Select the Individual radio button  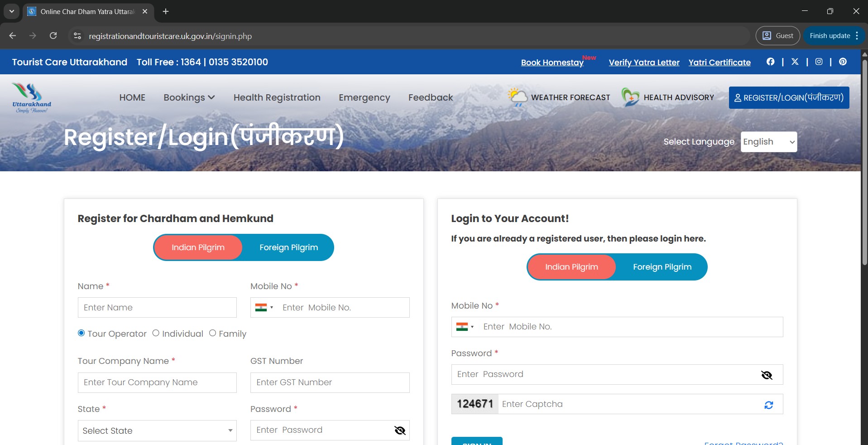click(156, 333)
